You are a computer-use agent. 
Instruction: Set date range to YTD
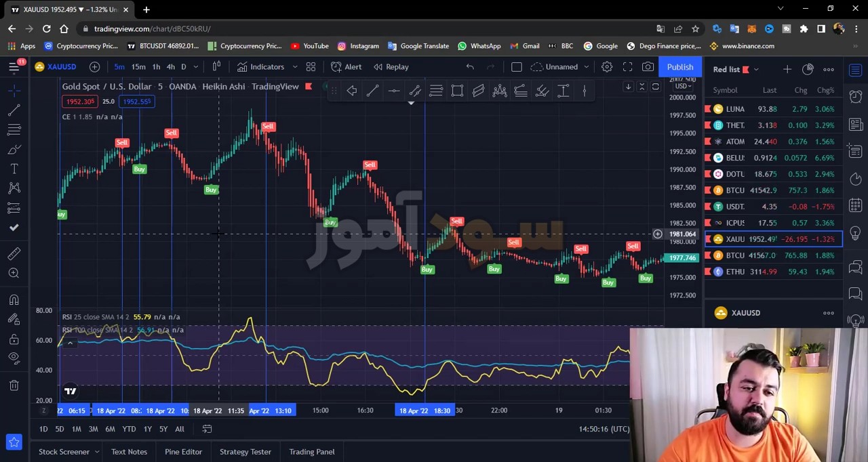coord(129,429)
